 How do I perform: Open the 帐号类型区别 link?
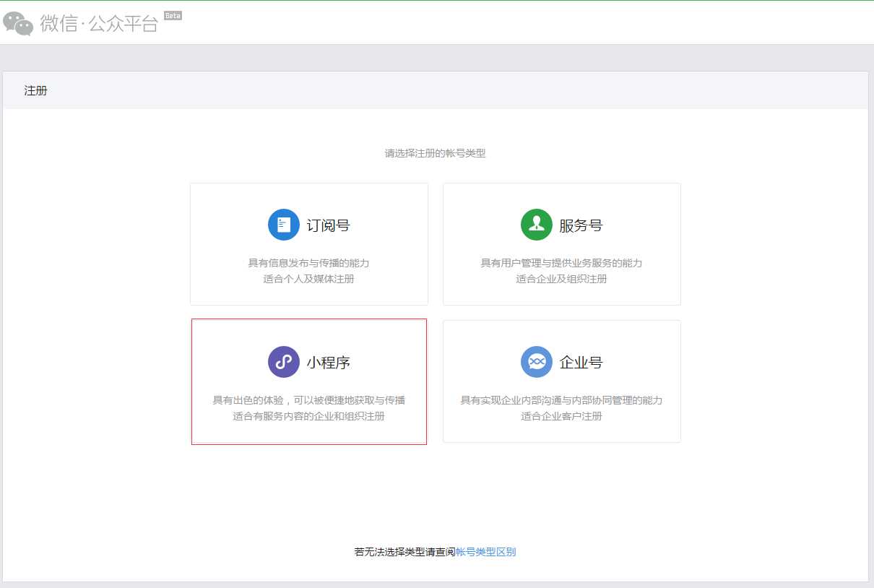485,552
